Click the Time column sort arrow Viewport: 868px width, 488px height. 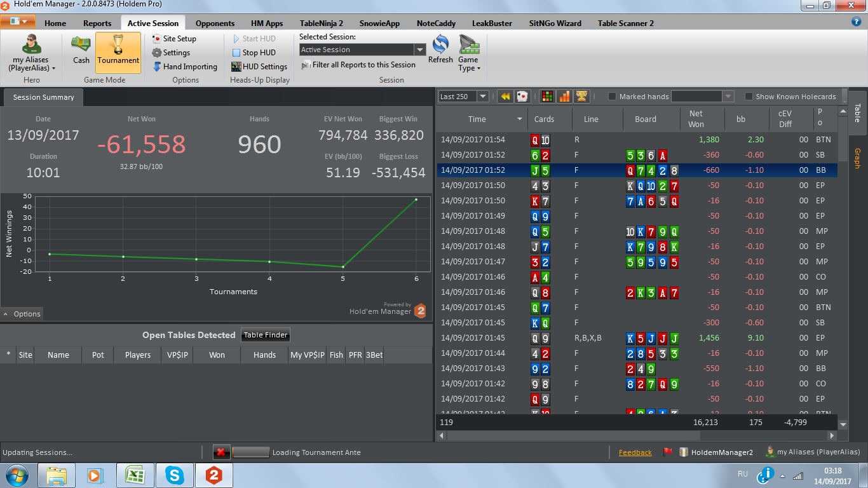(x=520, y=119)
